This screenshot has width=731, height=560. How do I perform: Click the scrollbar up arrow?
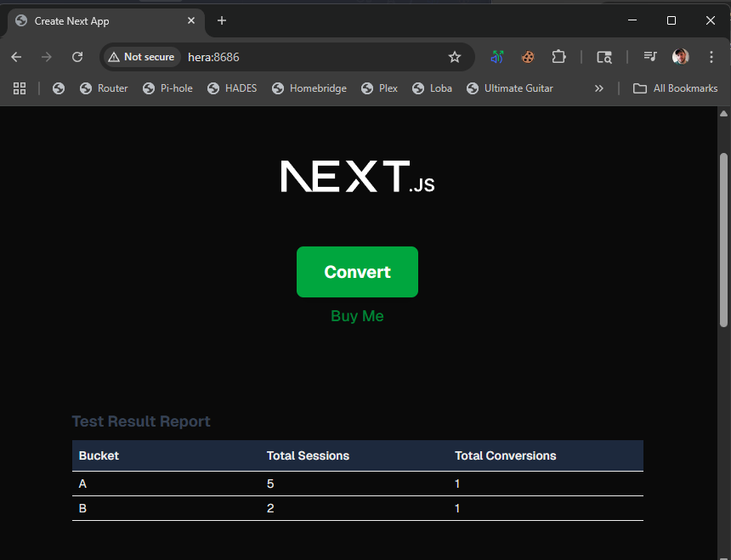(723, 114)
